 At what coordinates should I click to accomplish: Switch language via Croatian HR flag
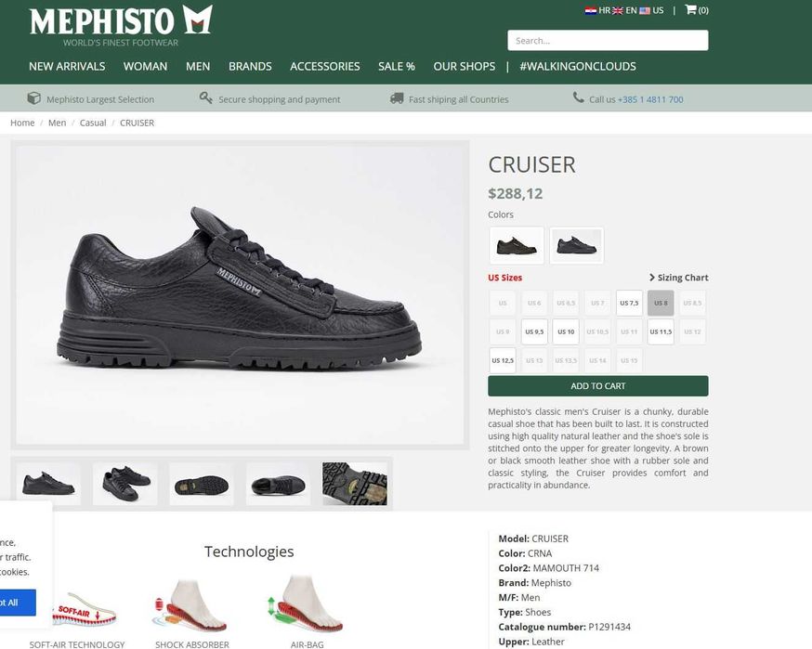coord(591,10)
